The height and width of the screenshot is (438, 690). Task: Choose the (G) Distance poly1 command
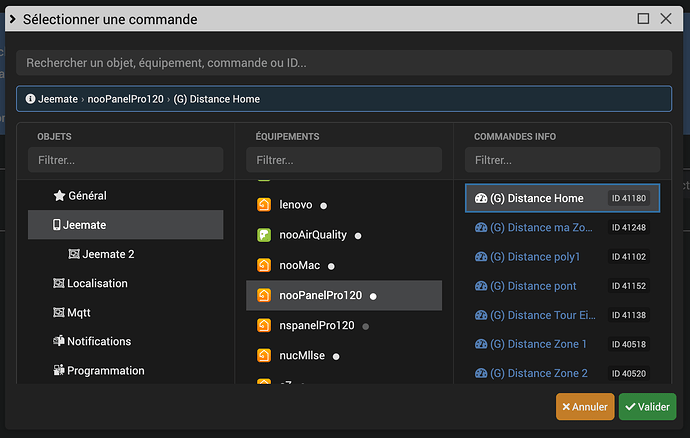(562, 257)
